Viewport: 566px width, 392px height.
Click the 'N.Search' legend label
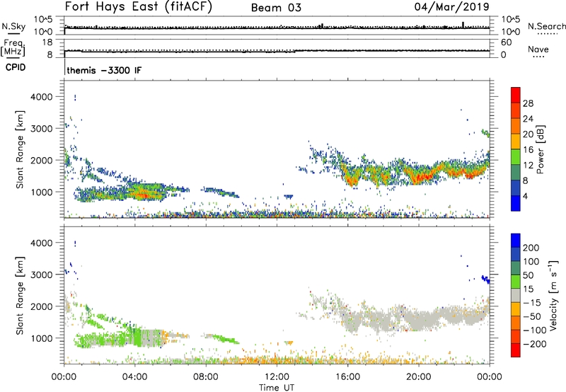546,26
